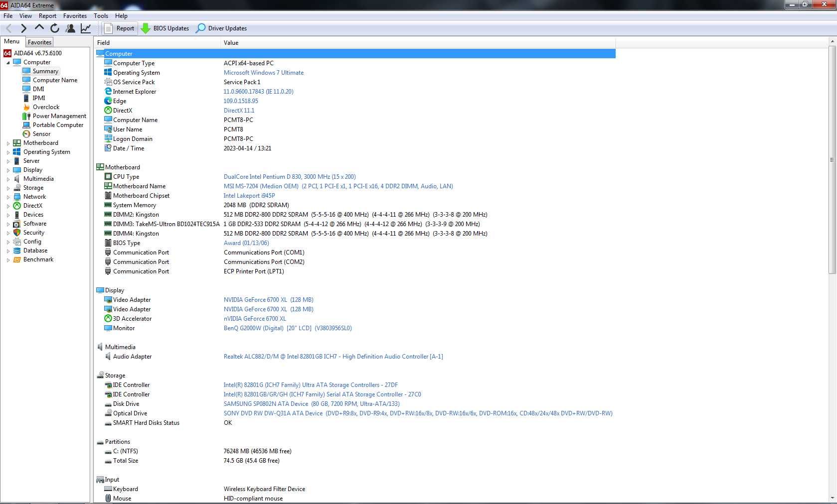This screenshot has width=837, height=504.
Task: Open Microsoft Windows 7 Ultimate link
Action: (263, 73)
